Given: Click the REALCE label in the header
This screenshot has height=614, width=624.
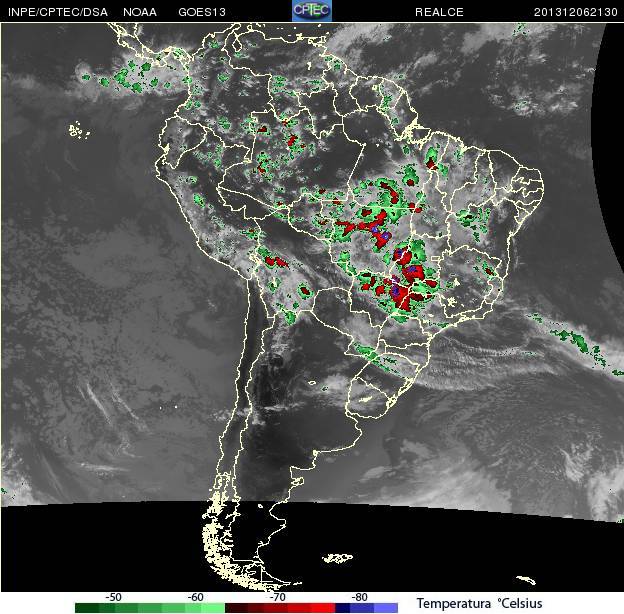Looking at the screenshot, I should [439, 12].
